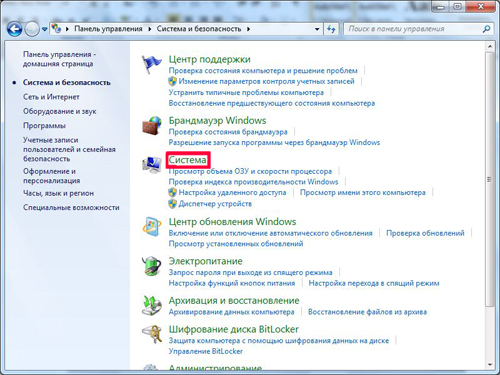The height and width of the screenshot is (375, 500).
Task: Click the Электропитание battery icon
Action: coord(152,266)
